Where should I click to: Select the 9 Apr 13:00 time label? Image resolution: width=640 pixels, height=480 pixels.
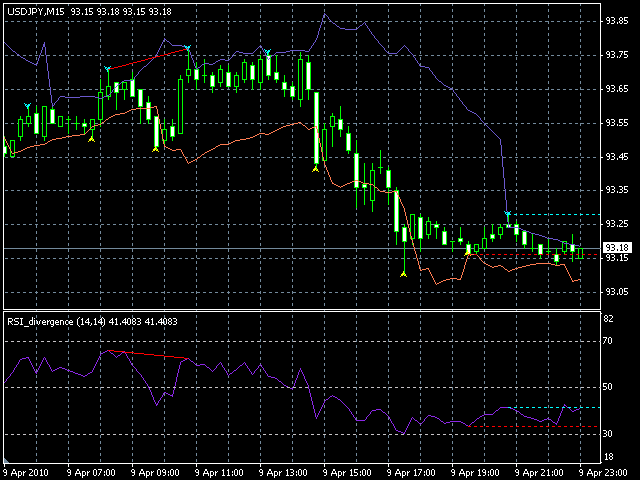pos(284,473)
